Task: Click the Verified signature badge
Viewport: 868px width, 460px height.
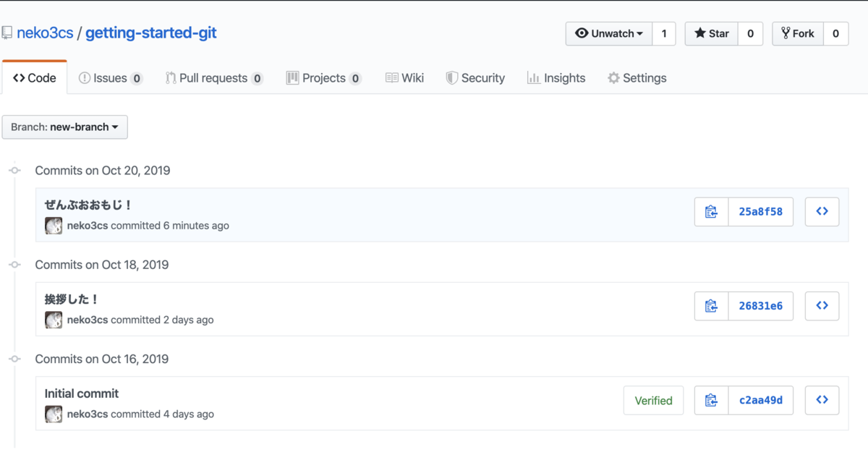Action: coord(653,400)
